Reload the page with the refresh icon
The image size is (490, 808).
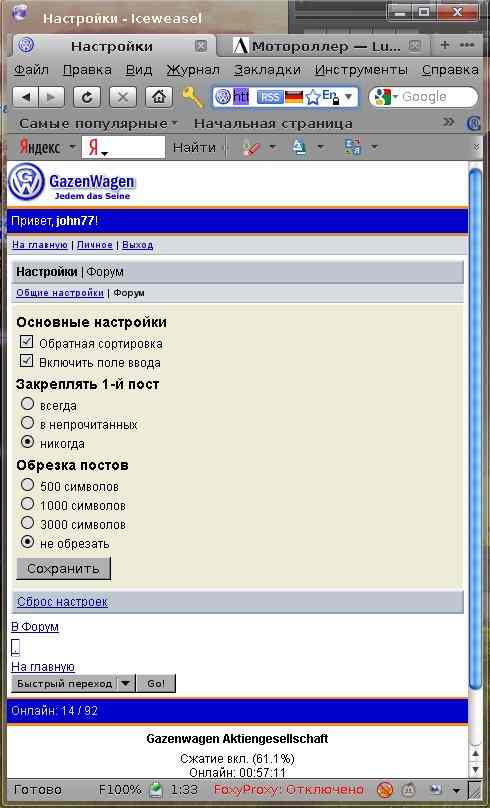tap(87, 97)
